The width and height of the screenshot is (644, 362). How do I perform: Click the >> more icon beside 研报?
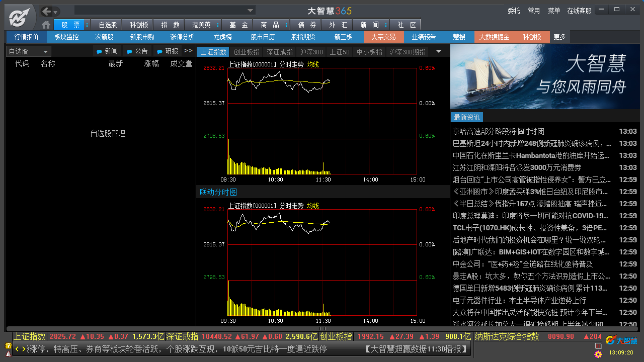click(188, 51)
